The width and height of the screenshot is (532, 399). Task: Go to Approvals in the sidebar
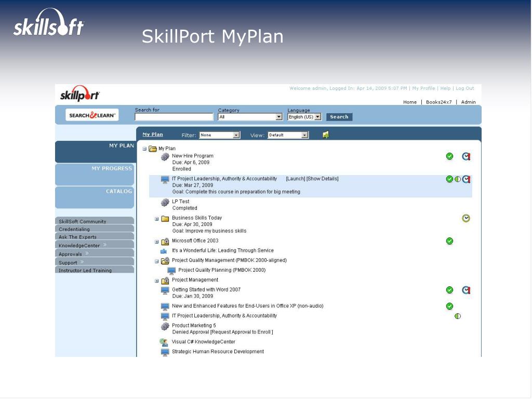[95, 254]
